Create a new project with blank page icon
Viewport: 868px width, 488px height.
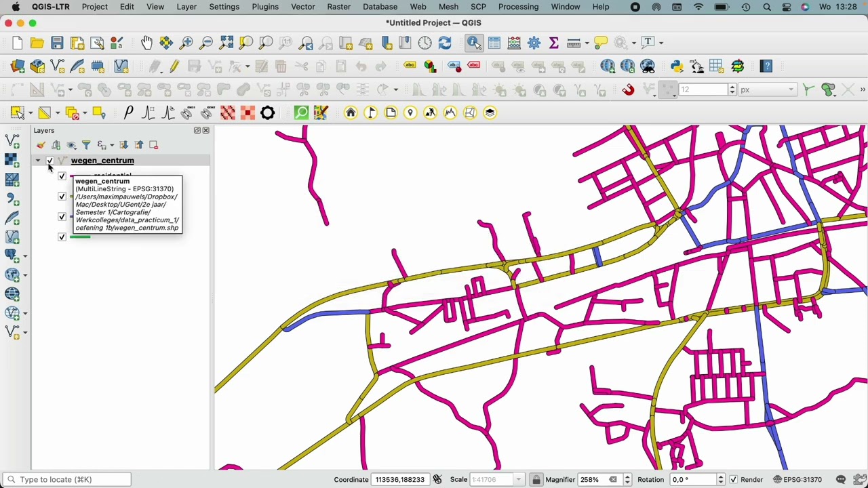[17, 43]
